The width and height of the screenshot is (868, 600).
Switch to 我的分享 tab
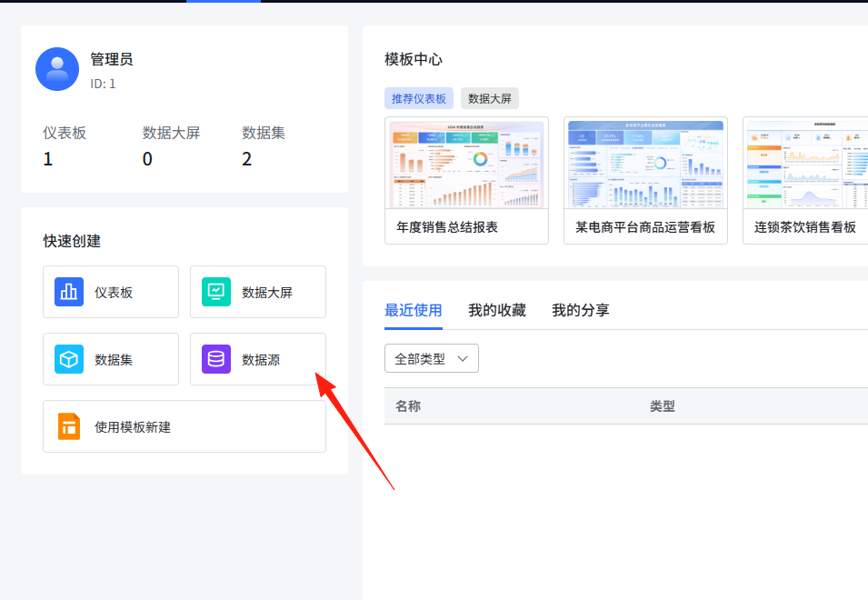coord(580,311)
